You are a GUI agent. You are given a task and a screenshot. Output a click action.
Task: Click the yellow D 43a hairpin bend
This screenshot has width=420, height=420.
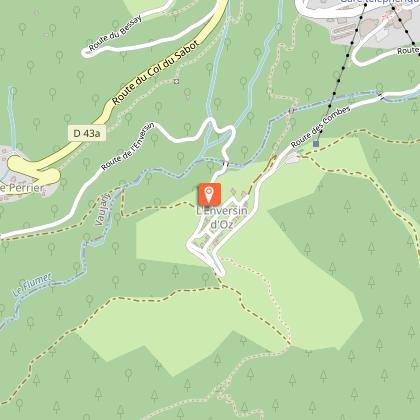tap(32, 172)
